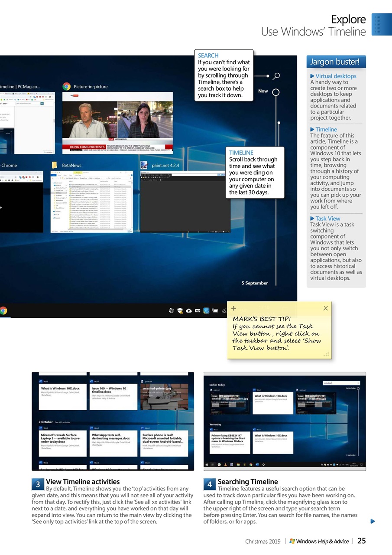Open 'What is Windows 10X.docx' card in step 3
Image resolution: width=392 pixels, height=555 pixels.
click(63, 397)
